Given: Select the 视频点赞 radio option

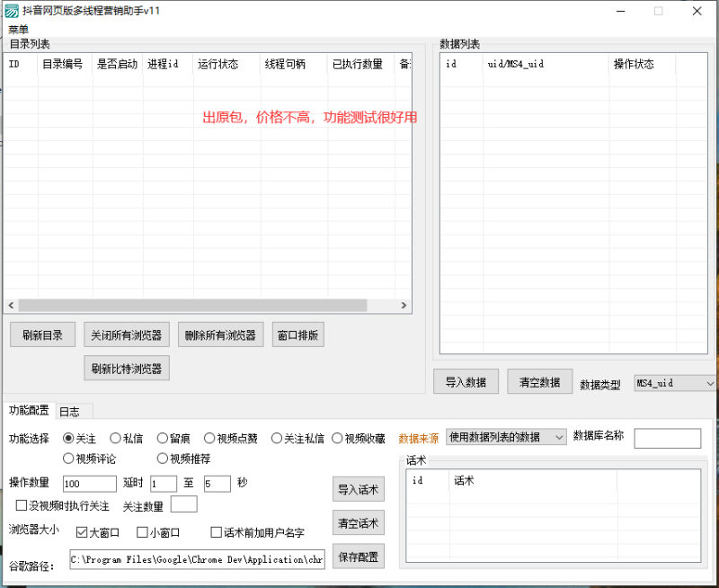Looking at the screenshot, I should [x=209, y=438].
